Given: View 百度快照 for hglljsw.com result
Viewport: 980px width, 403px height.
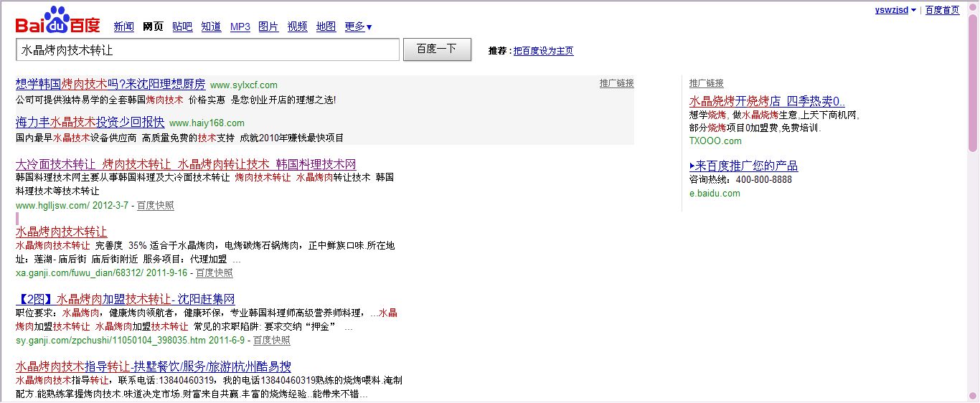Looking at the screenshot, I should pos(155,206).
